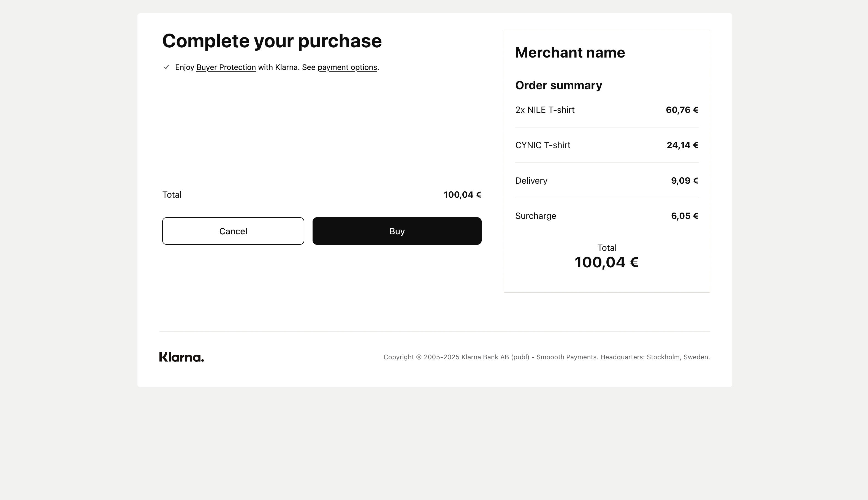The width and height of the screenshot is (868, 500).
Task: Click the Surcharge row label
Action: click(x=536, y=216)
